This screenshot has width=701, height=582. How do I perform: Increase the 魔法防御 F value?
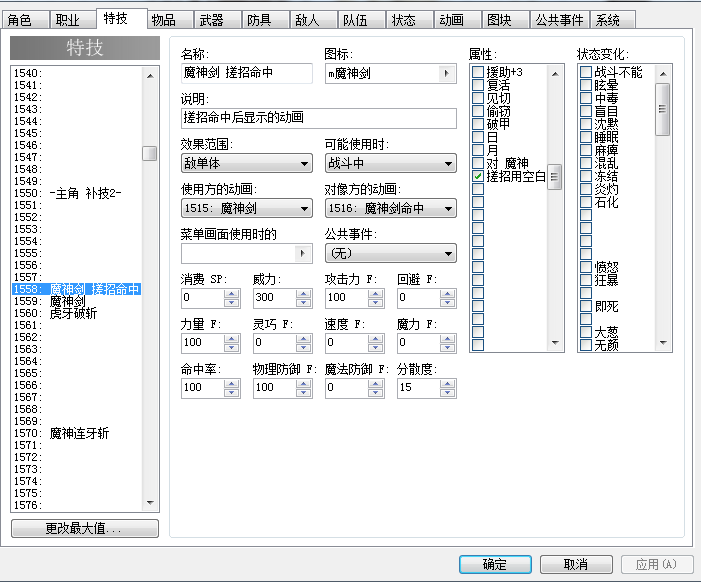376,384
